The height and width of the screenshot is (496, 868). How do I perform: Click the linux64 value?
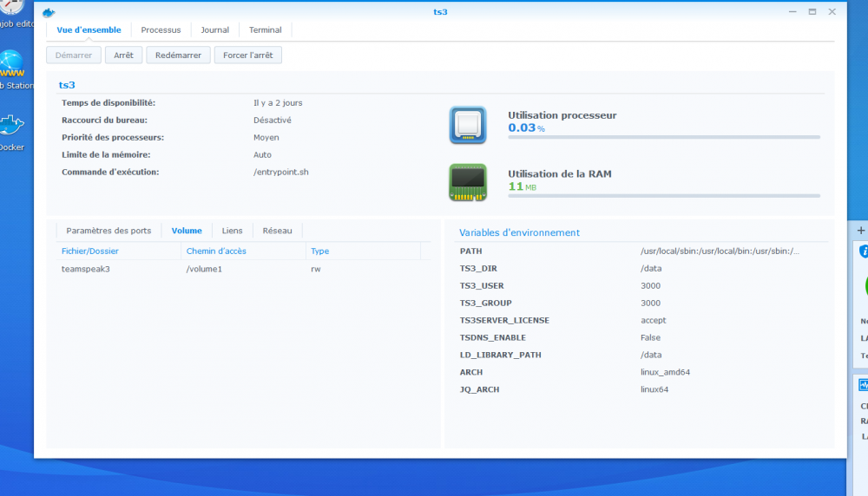[x=654, y=389]
